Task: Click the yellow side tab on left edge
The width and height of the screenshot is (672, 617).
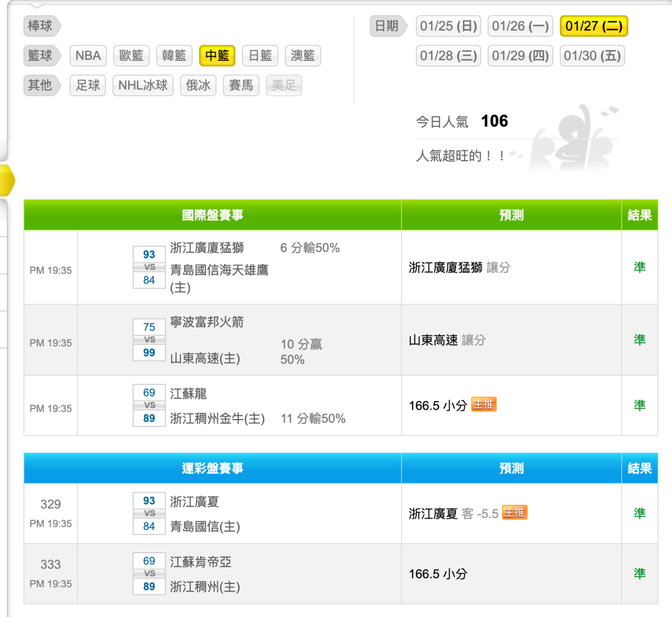Action: pos(6,180)
